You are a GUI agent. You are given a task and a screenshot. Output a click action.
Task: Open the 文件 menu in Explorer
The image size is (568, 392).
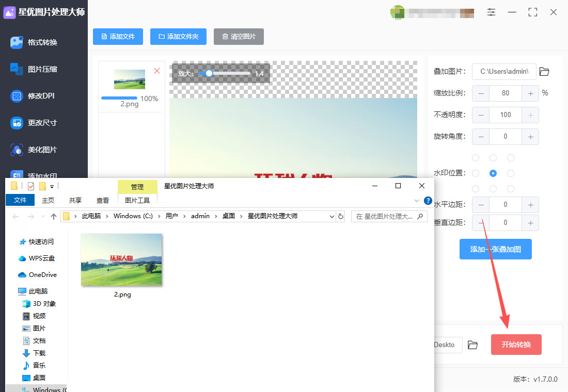point(20,200)
